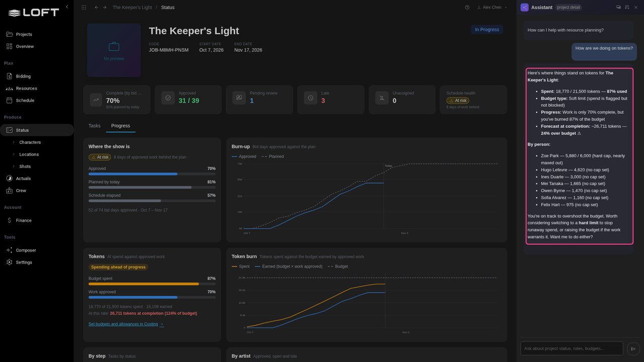Click the Spending ahead of progress badge
Screen dimensions: 644x362
coord(118,267)
